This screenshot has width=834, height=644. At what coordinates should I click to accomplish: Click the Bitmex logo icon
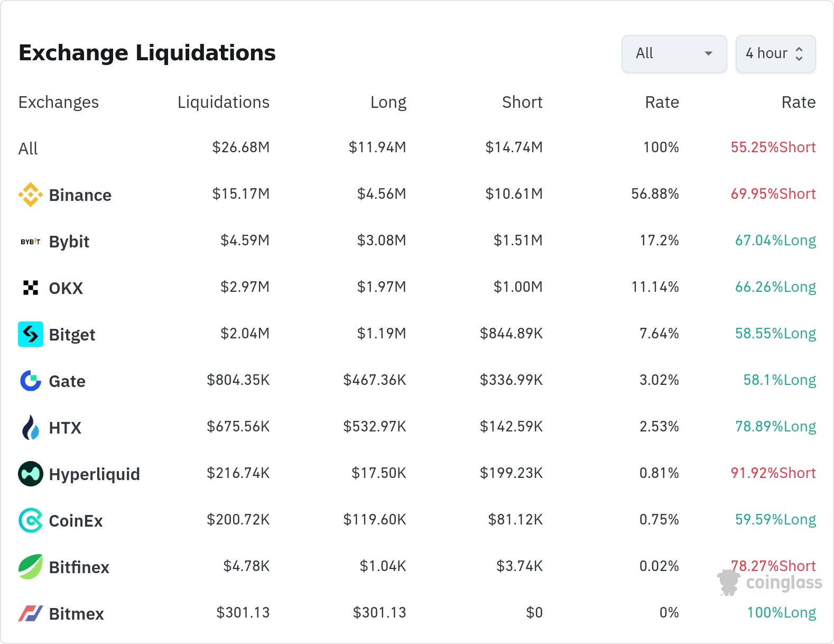point(31,613)
